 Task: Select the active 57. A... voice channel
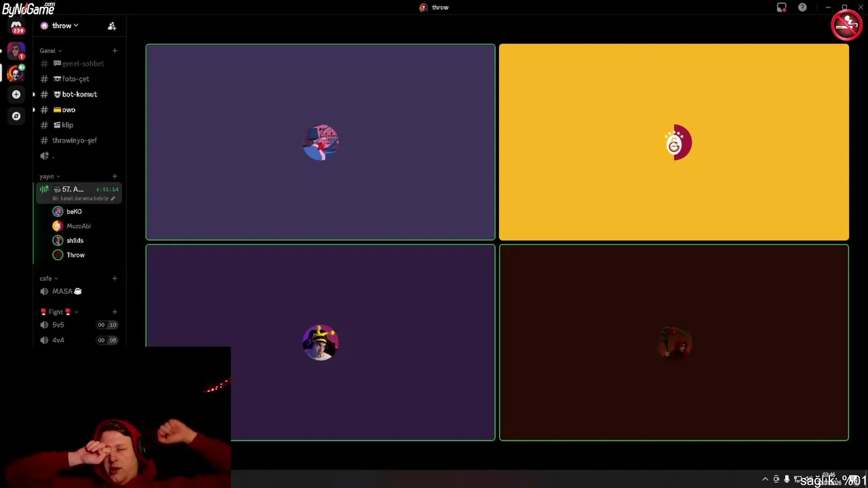(79, 192)
